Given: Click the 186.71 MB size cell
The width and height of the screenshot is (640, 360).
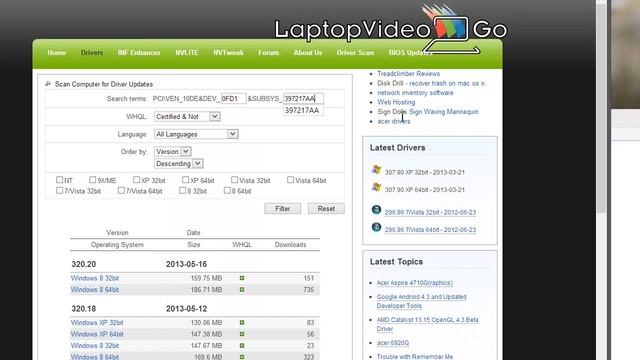Looking at the screenshot, I should click(x=206, y=289).
